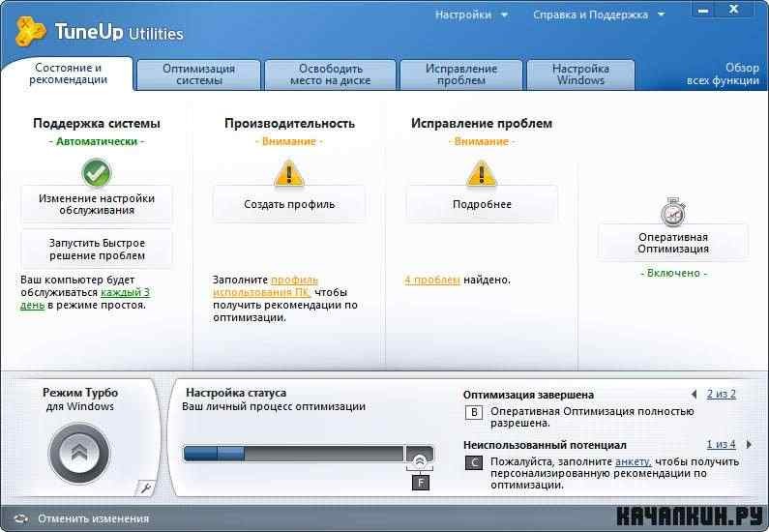Click the Настройка статуса heading
The image size is (769, 532).
pos(236,393)
